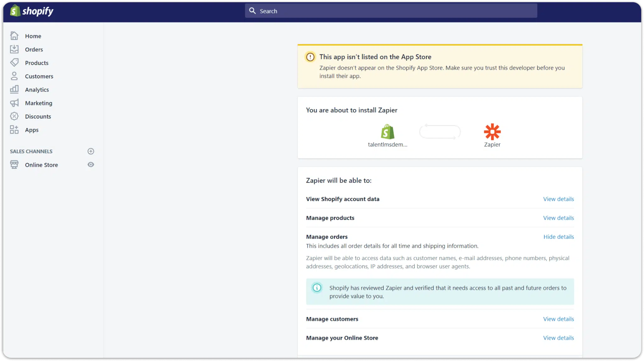
Task: Click into the top Search field
Action: 391,11
